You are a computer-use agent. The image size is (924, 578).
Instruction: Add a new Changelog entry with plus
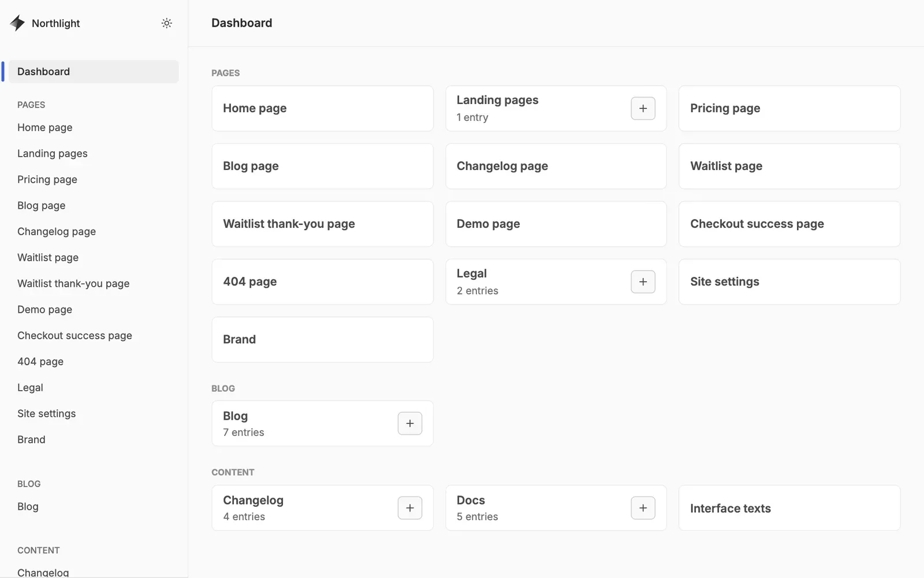(410, 508)
